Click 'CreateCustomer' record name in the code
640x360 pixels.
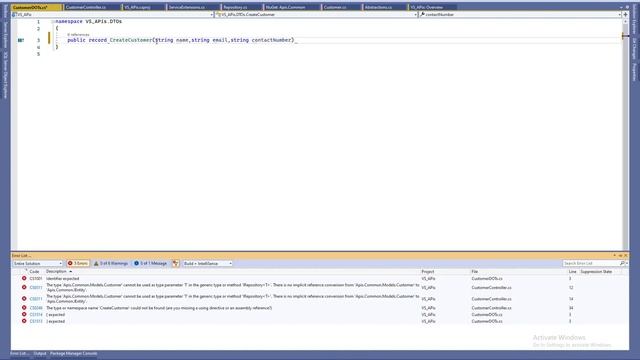[x=131, y=40]
